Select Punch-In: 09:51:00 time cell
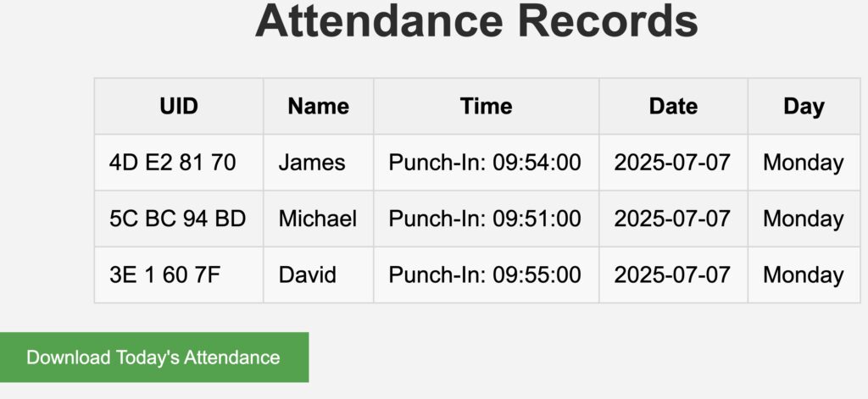 click(485, 219)
